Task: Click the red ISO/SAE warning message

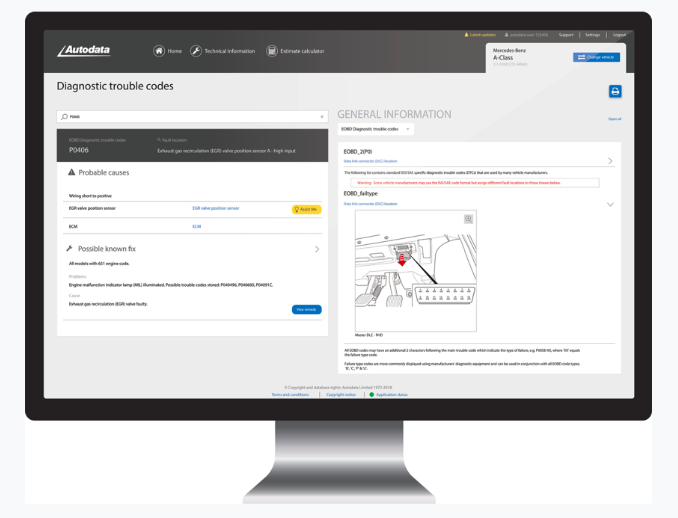Action: [475, 183]
